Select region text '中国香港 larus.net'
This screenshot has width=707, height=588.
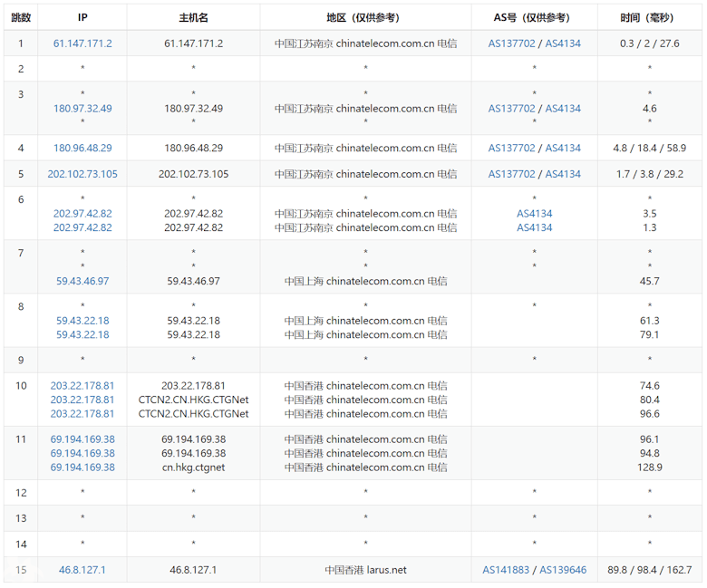pyautogui.click(x=365, y=570)
